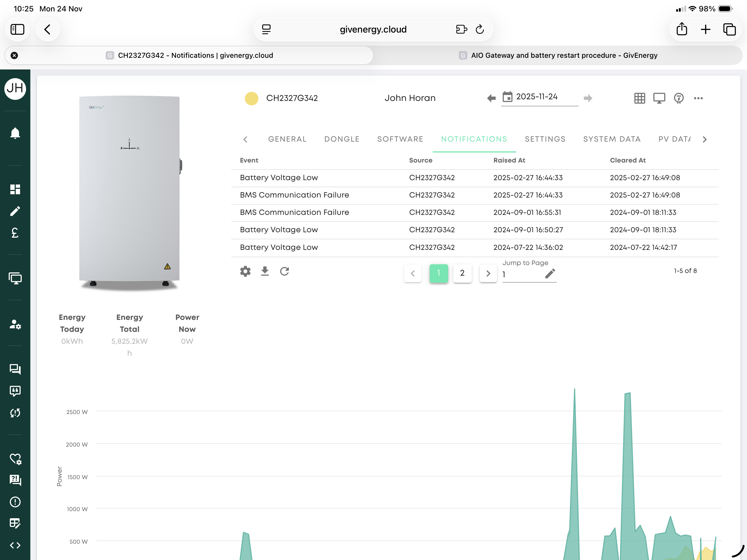The height and width of the screenshot is (560, 747).
Task: Reload the givenergy.cloud page
Action: (x=480, y=29)
